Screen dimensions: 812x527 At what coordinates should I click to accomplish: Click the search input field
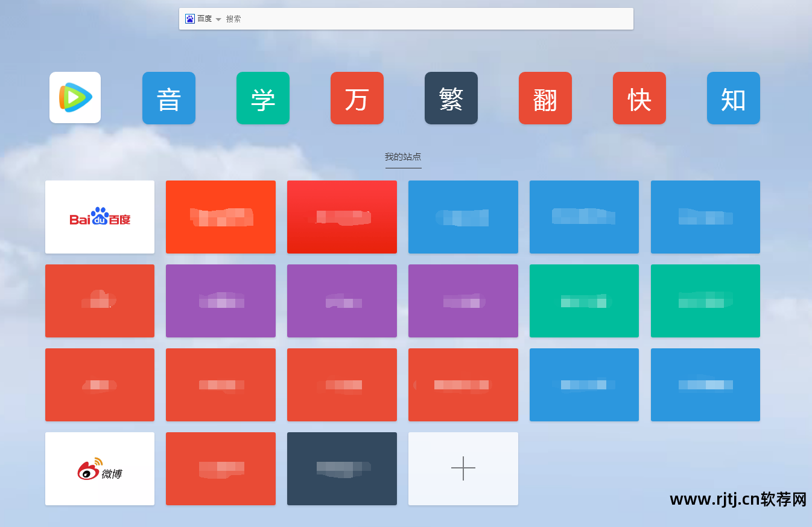362,18
